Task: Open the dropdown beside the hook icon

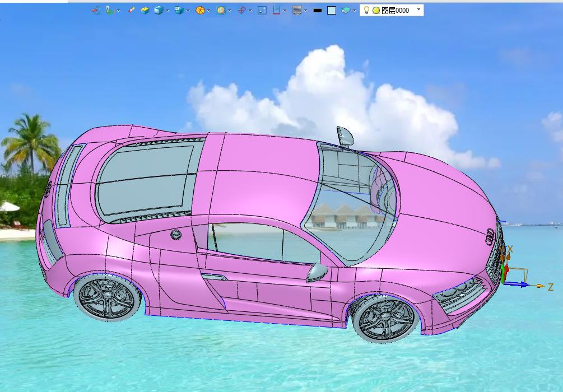Action: 119,11
